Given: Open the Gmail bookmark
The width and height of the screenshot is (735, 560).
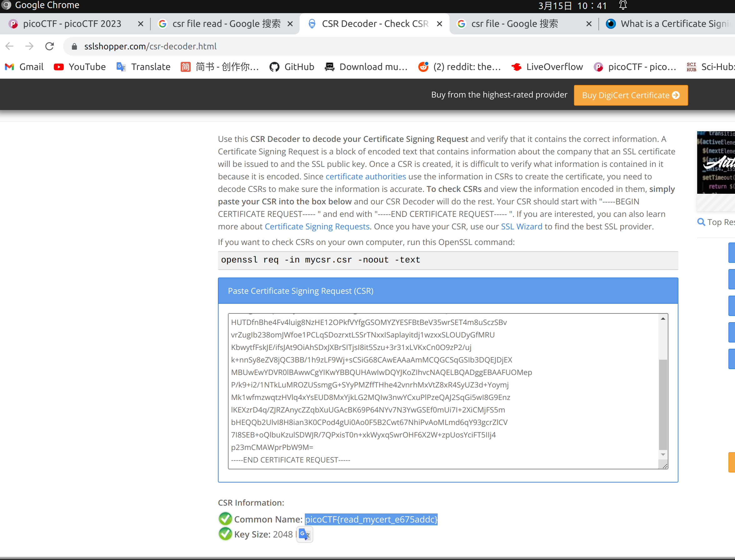Looking at the screenshot, I should tap(24, 67).
